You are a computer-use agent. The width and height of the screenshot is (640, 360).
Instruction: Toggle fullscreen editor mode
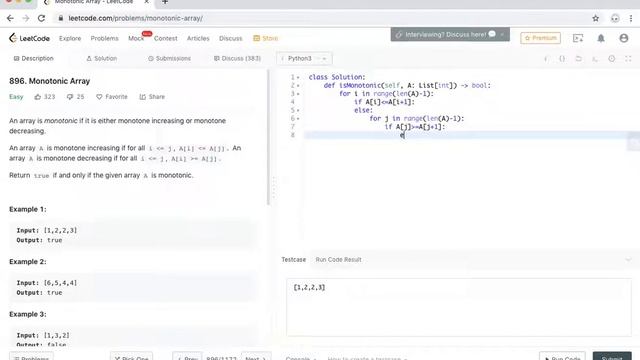628,59
